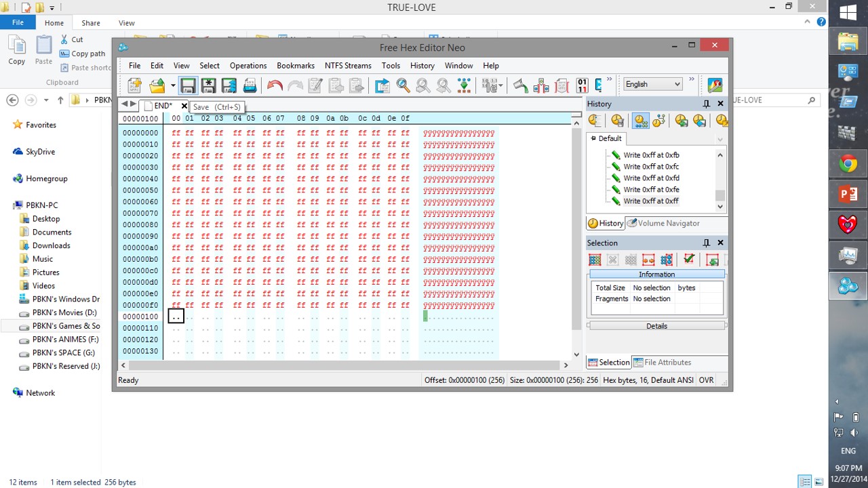Toggle the OVR overwrite mode indicator
The width and height of the screenshot is (868, 488).
[706, 380]
